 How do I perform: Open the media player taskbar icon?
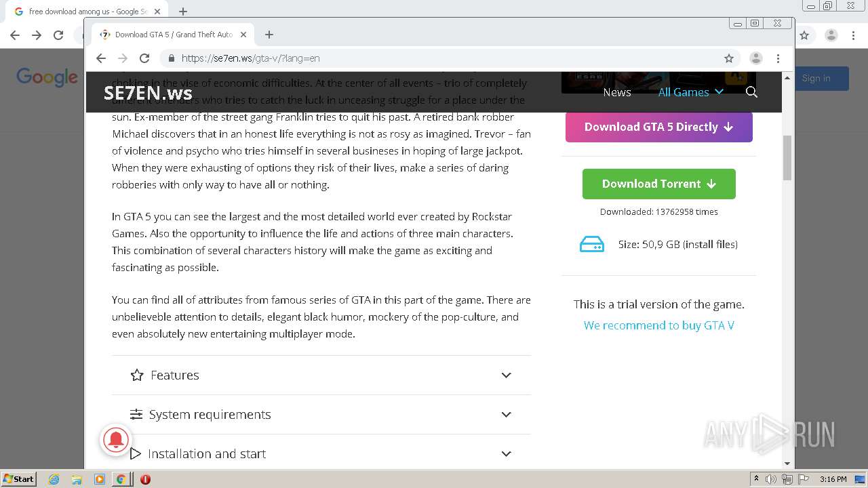point(99,479)
